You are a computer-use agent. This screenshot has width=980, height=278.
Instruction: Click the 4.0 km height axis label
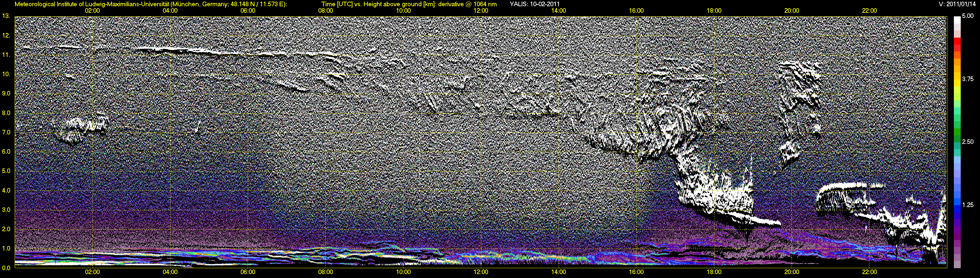6,190
